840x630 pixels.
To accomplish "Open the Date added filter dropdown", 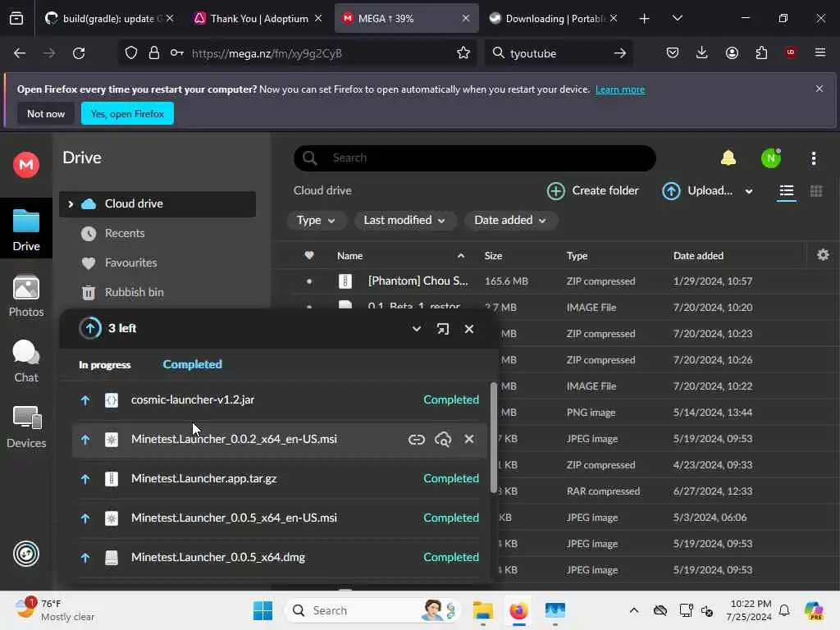I will [x=510, y=220].
